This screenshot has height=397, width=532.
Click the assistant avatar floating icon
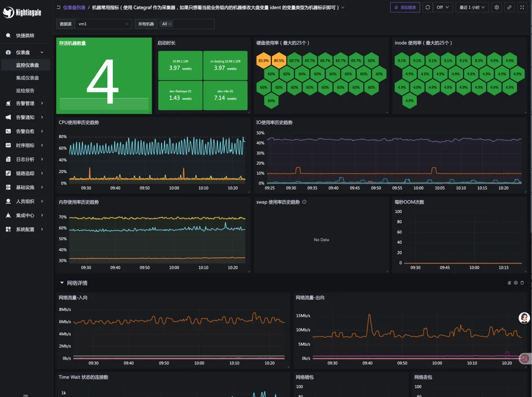click(525, 318)
